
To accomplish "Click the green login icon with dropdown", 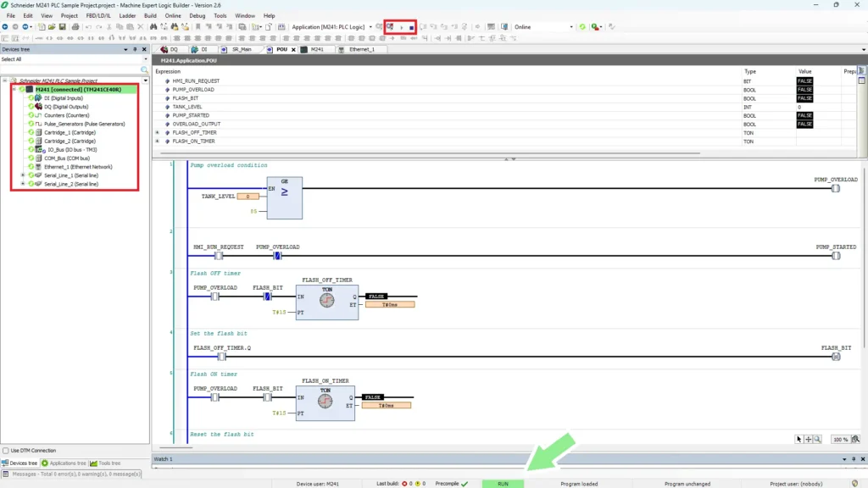I will click(596, 26).
